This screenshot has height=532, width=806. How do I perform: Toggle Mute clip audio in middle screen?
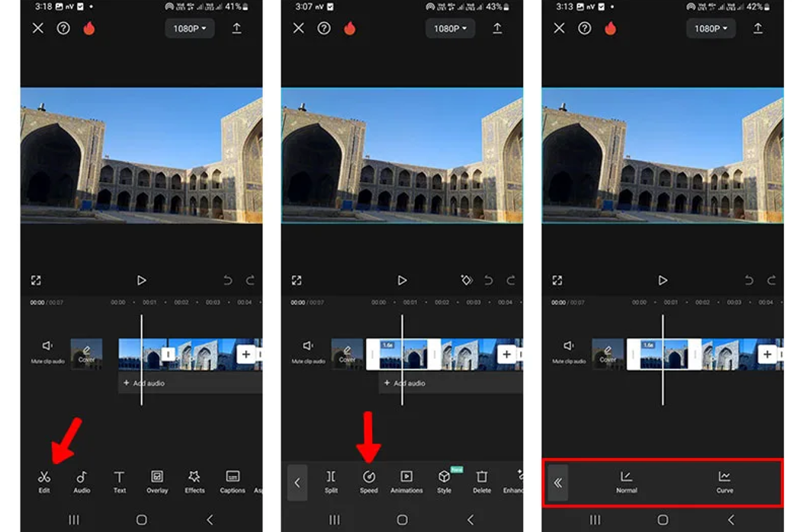tap(308, 351)
